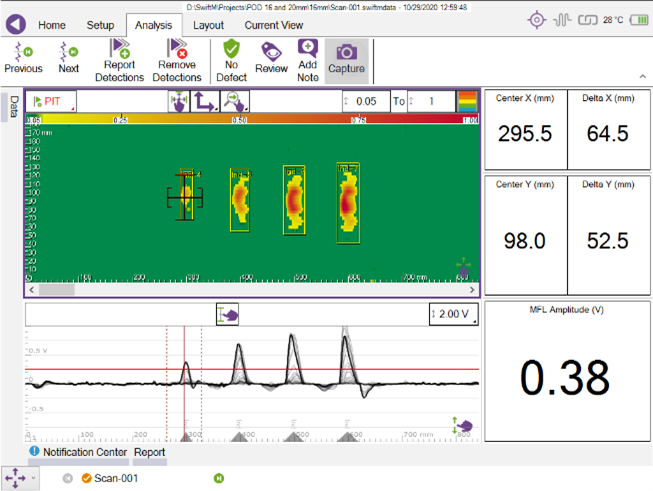Open the Review tool

point(271,58)
